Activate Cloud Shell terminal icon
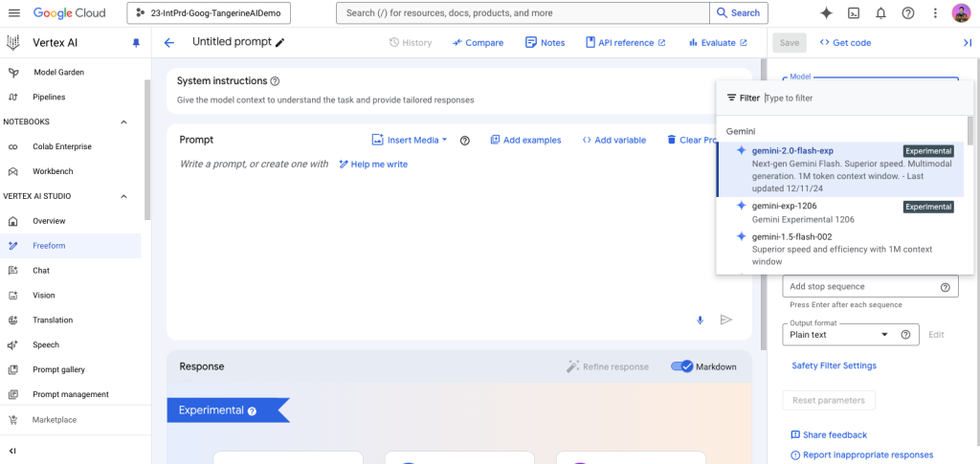980x464 pixels. [x=853, y=13]
